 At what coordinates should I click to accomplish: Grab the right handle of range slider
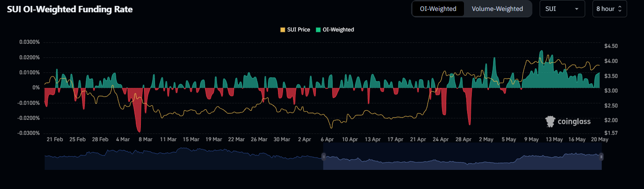coord(602,157)
